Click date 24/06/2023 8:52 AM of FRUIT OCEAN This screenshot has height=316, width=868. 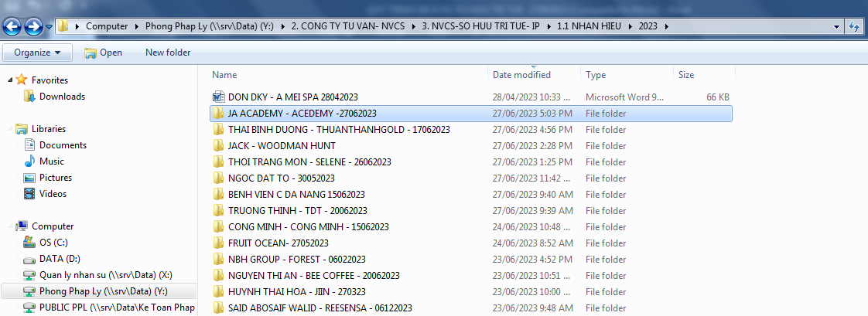pos(532,243)
